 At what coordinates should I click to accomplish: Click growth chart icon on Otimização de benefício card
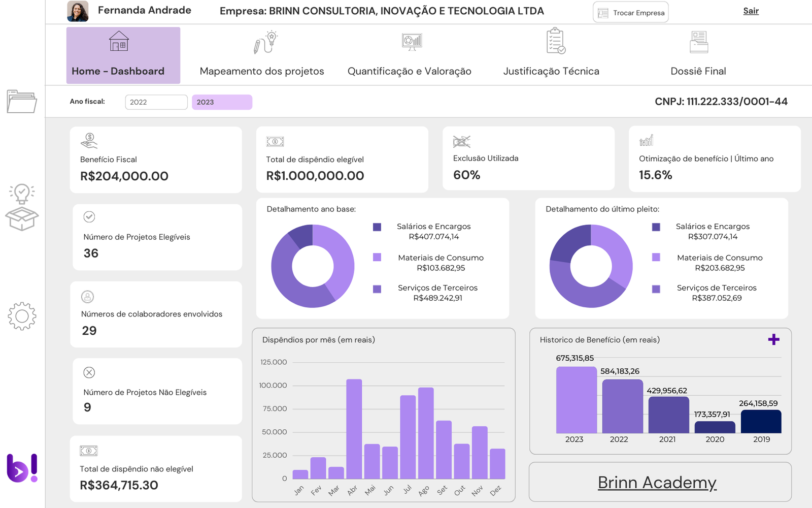(x=647, y=140)
